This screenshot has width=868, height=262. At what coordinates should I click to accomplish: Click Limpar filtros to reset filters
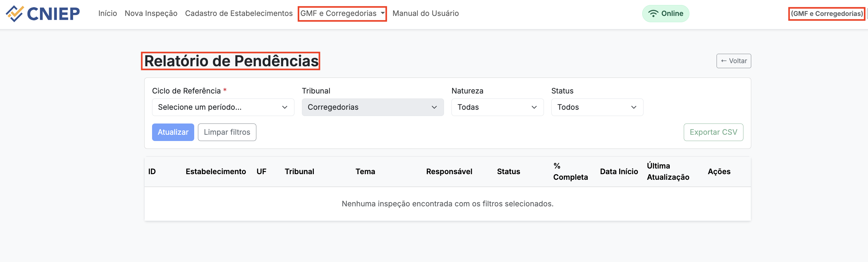tap(227, 132)
